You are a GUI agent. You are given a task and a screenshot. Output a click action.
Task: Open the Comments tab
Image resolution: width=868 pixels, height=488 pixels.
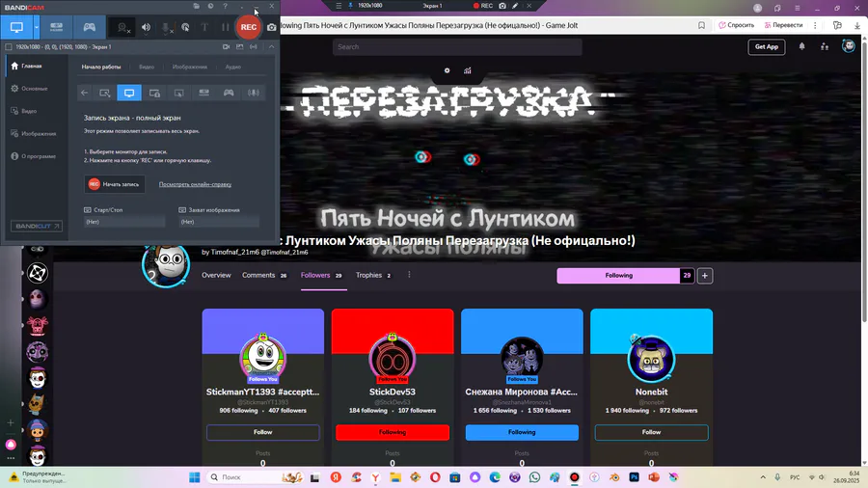(264, 276)
